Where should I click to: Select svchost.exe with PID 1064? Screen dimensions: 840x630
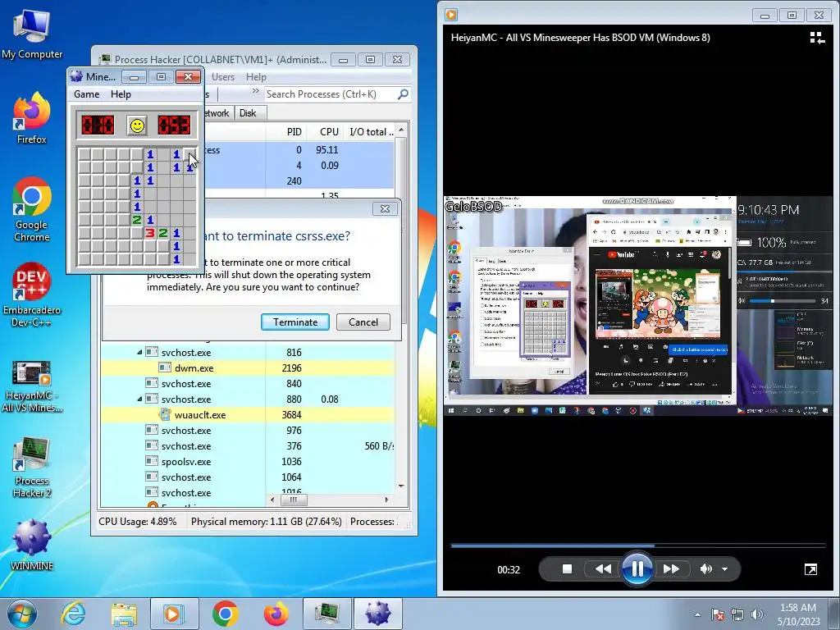(x=248, y=477)
